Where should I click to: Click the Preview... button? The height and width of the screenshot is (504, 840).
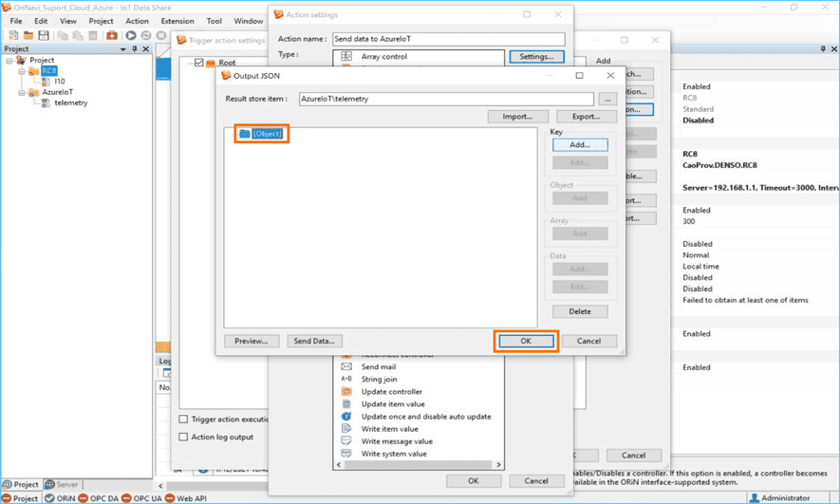click(252, 341)
